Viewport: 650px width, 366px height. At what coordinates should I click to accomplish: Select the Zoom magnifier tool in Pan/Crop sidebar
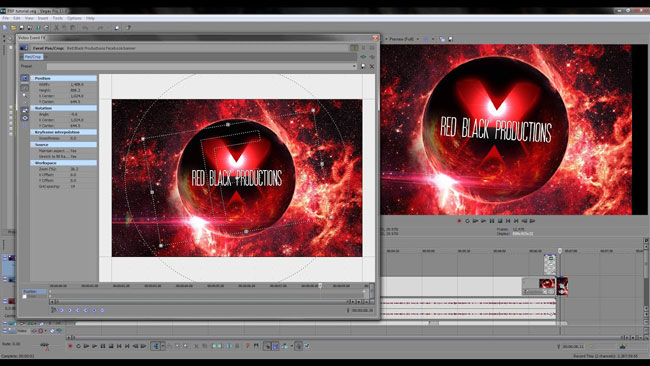[x=25, y=95]
